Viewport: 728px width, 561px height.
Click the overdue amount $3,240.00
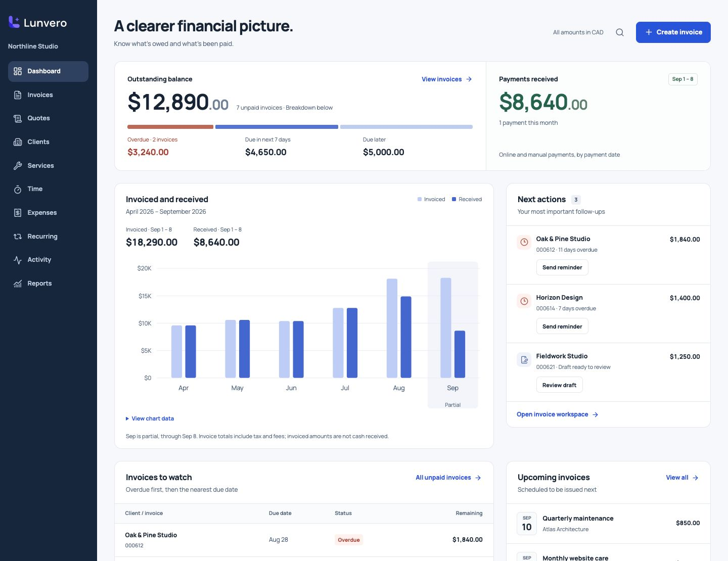(148, 152)
